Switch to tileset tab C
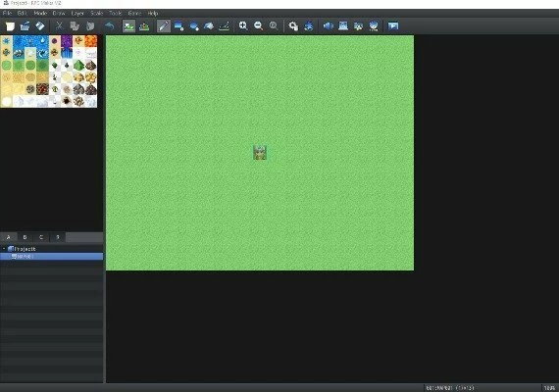Image resolution: width=559 pixels, height=392 pixels. pos(41,237)
